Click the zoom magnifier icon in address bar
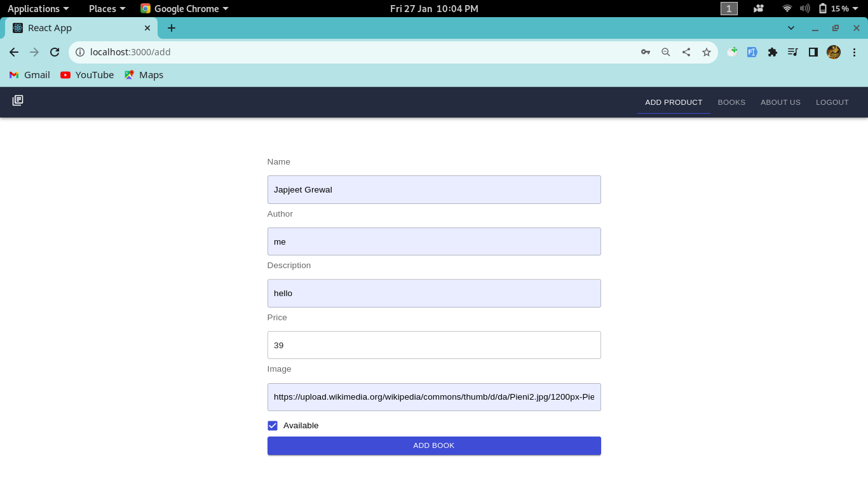868x488 pixels. (x=666, y=52)
